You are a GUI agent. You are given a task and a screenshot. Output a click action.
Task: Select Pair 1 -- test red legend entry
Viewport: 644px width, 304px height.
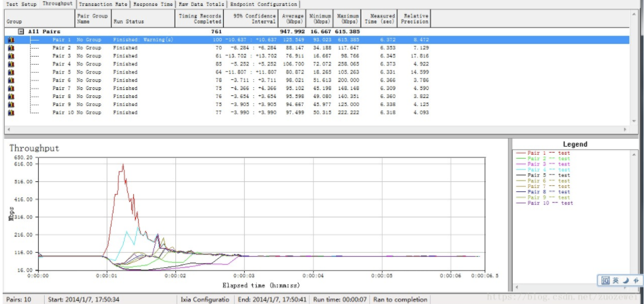[x=543, y=153]
